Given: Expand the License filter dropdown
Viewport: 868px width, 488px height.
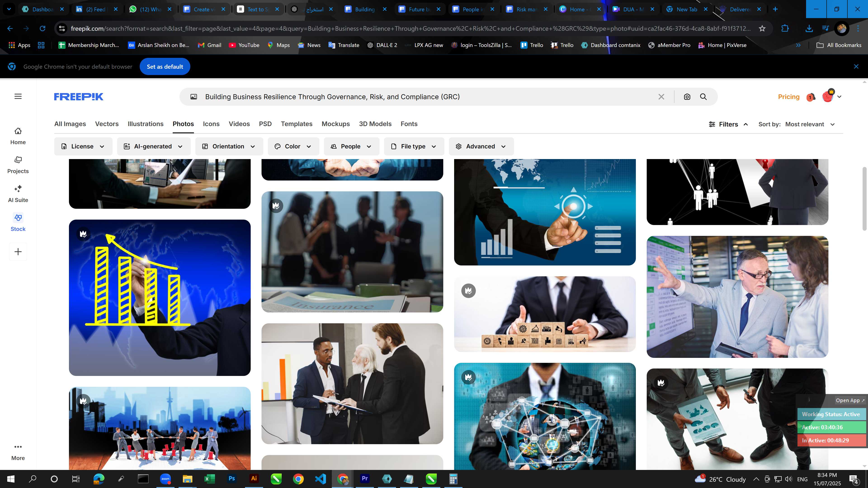Looking at the screenshot, I should tap(83, 146).
